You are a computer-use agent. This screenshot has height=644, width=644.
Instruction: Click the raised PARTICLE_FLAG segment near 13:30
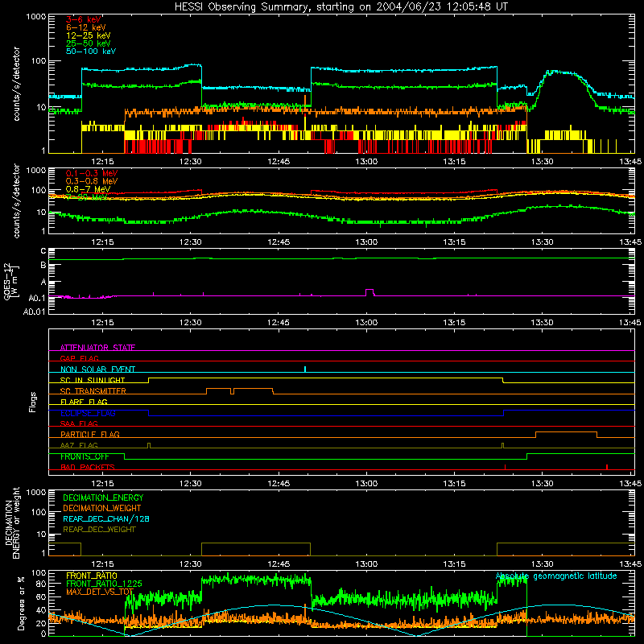coord(566,432)
